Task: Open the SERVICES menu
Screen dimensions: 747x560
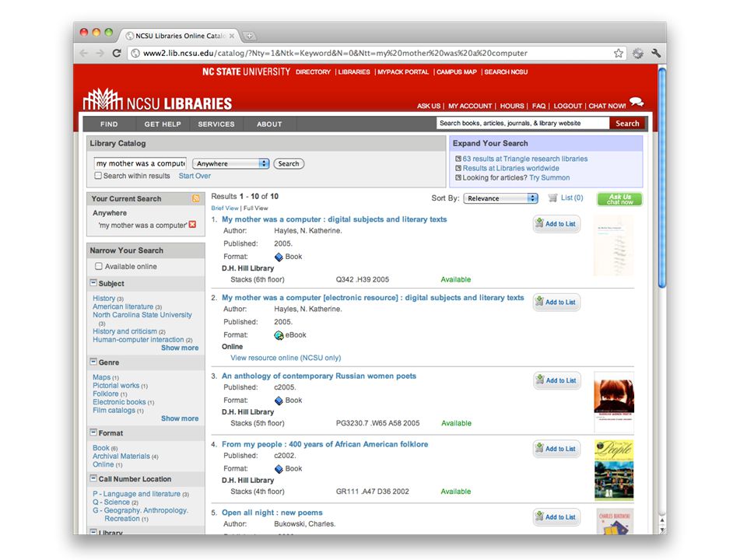Action: (x=216, y=124)
